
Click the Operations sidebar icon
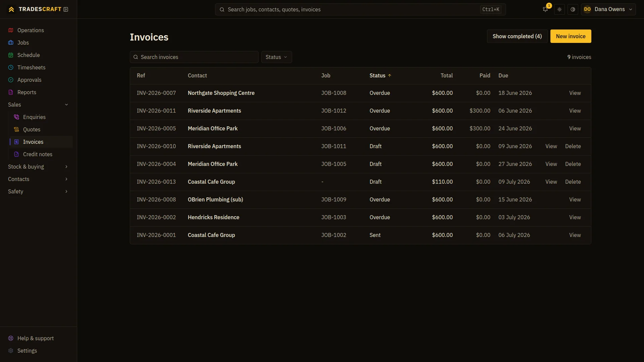pos(11,30)
